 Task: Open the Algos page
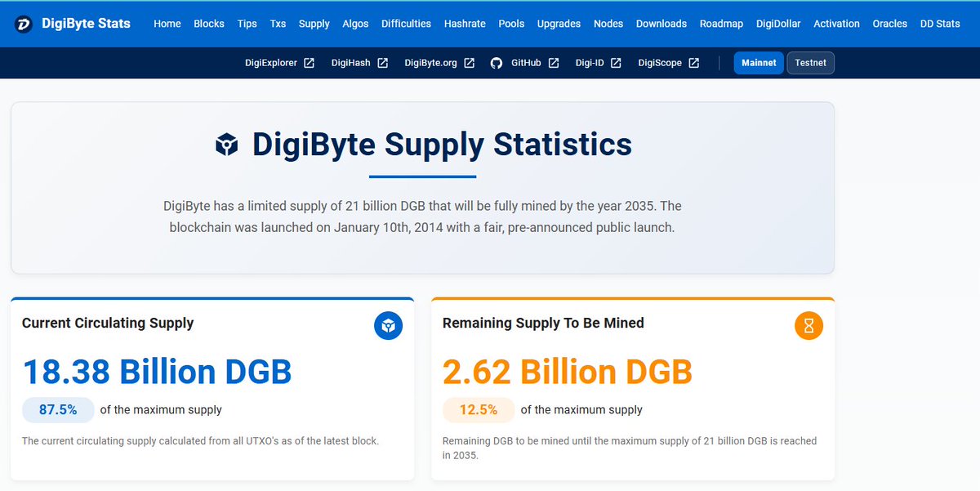click(355, 24)
